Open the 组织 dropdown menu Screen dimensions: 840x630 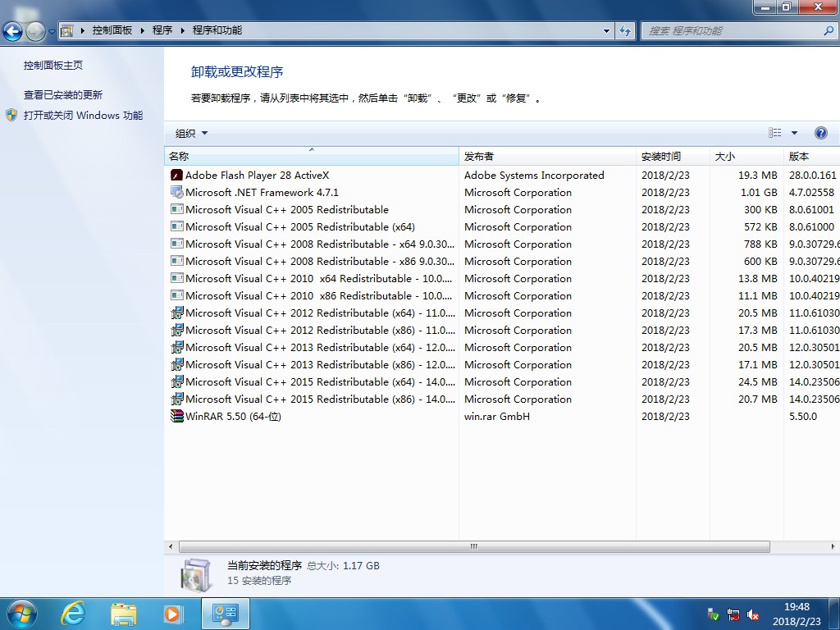click(x=191, y=133)
